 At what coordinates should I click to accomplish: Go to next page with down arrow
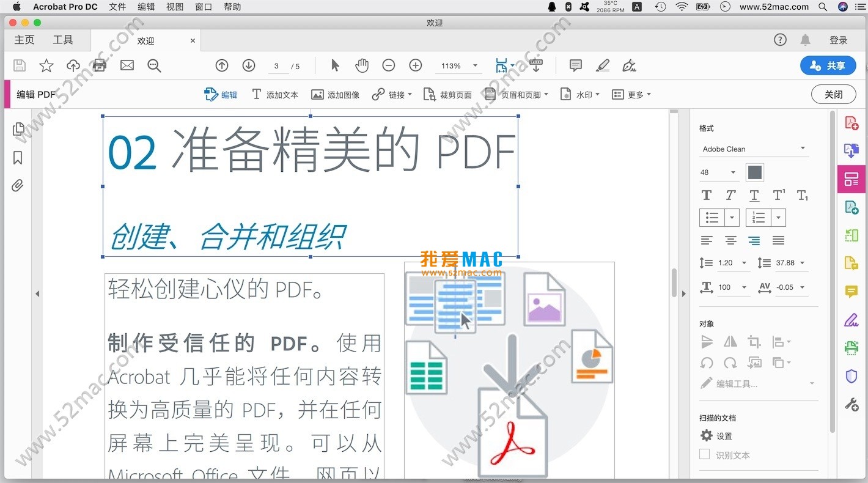pos(249,65)
